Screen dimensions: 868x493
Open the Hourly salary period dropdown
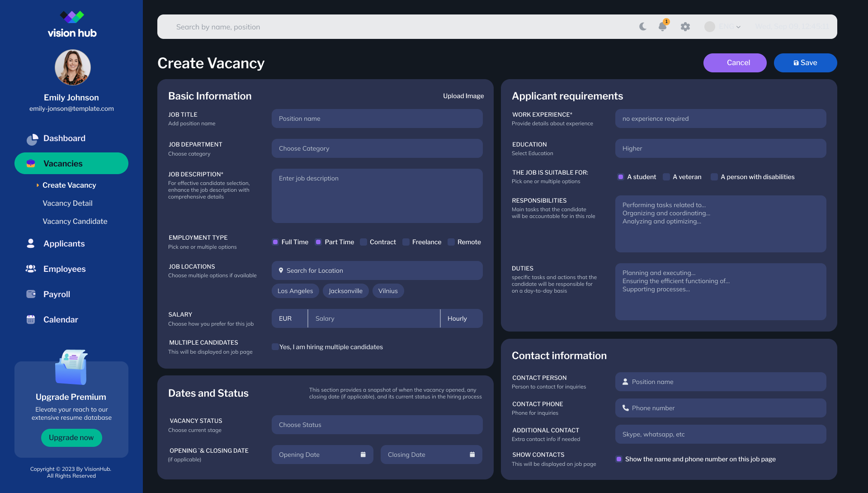click(462, 318)
